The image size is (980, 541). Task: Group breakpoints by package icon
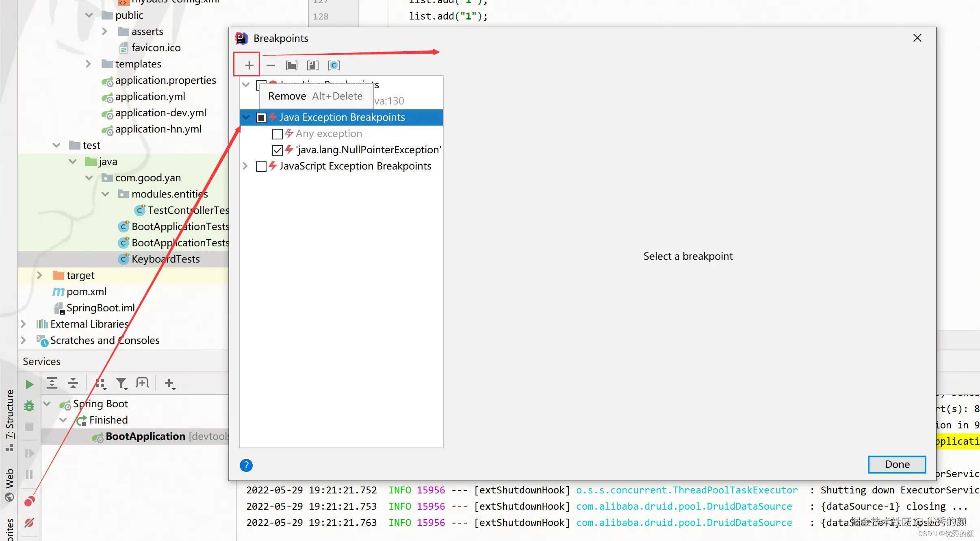[x=292, y=65]
